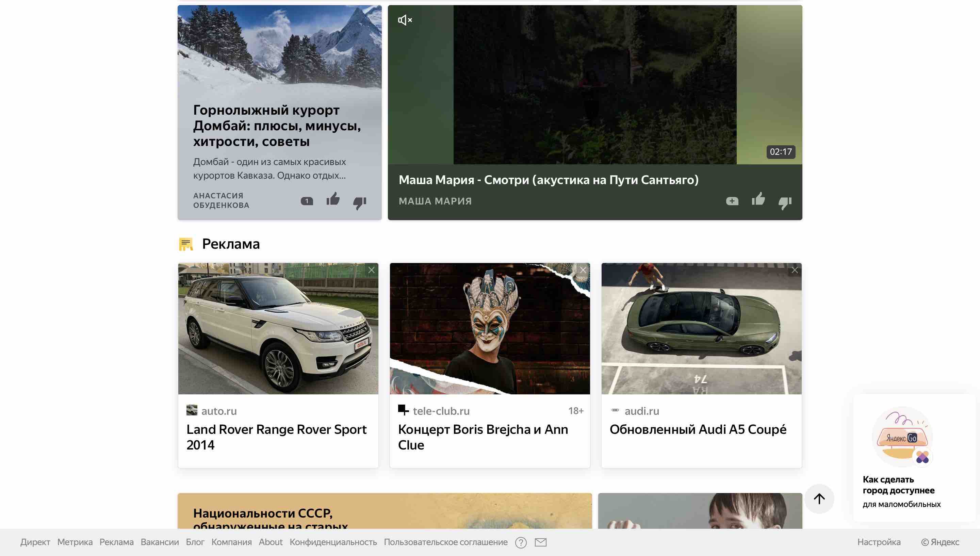Close the audi.ru Audi A5 ad
Image resolution: width=980 pixels, height=556 pixels.
pyautogui.click(x=795, y=270)
